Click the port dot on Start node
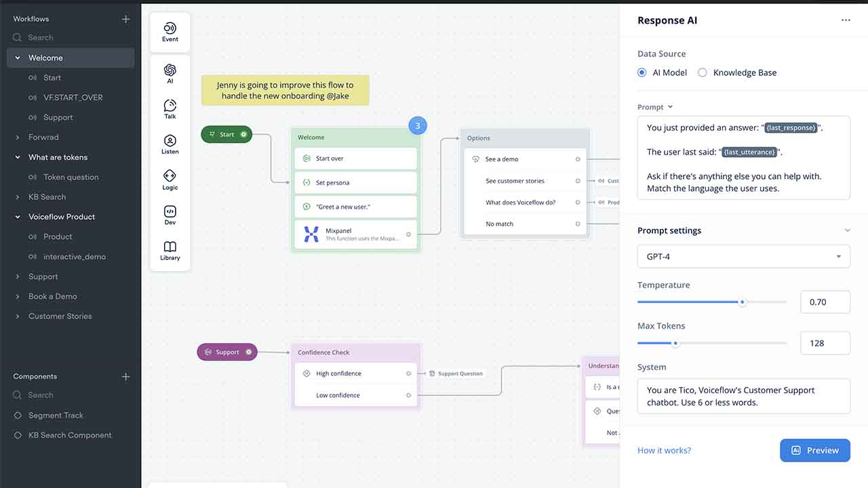This screenshot has height=488, width=868. tap(243, 134)
